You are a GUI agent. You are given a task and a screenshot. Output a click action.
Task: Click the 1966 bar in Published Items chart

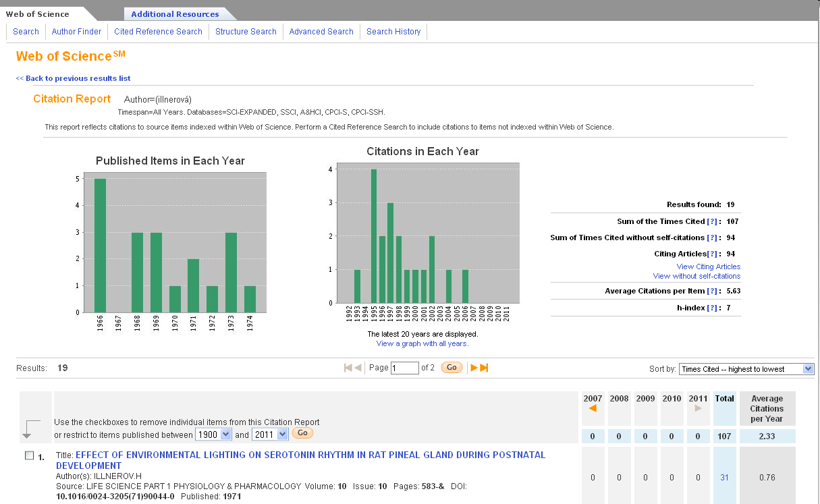click(x=100, y=246)
